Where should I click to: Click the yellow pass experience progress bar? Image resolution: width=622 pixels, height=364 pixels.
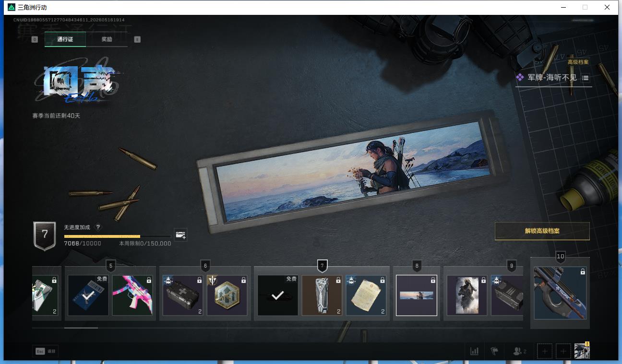click(x=118, y=236)
